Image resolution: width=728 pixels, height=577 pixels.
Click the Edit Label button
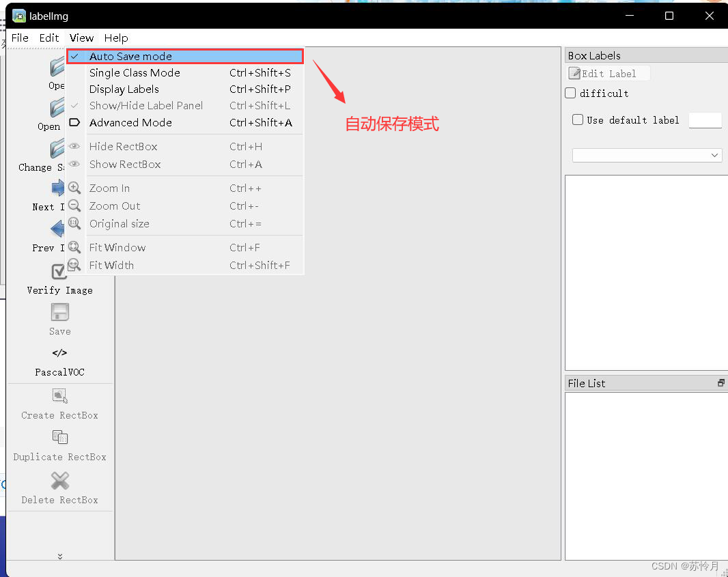608,73
